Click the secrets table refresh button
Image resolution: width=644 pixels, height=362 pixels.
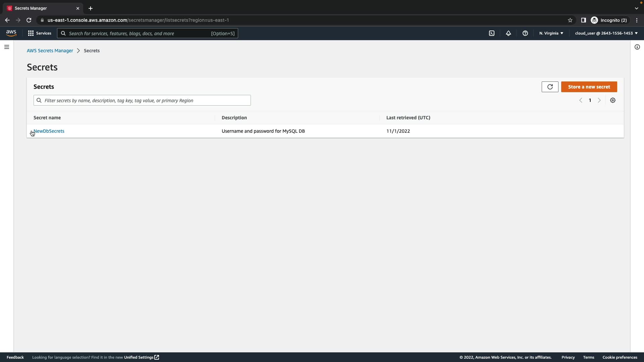pos(550,87)
